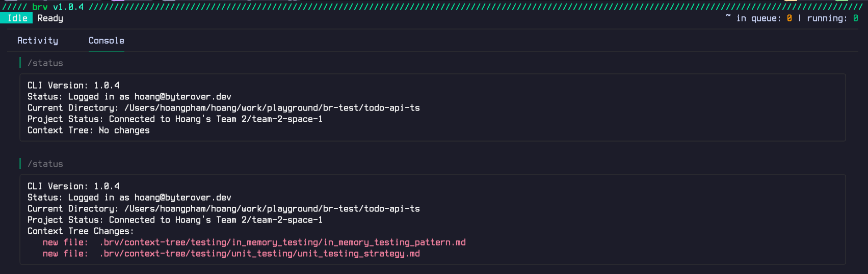The image size is (868, 274).
Task: Click the "Context Tree Changes:" heading
Action: pos(81,231)
